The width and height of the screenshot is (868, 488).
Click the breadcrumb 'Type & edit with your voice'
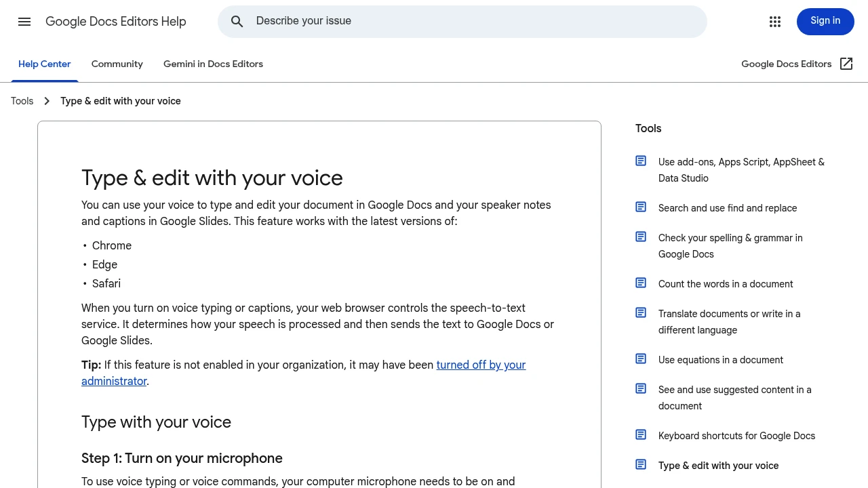pos(121,101)
